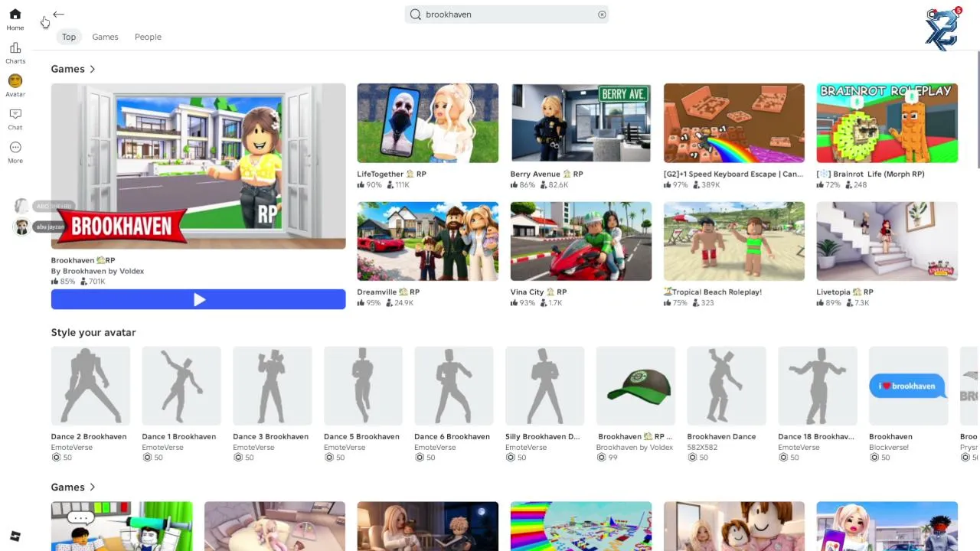Select the 'I love brookhaven' speech bubble item
980x551 pixels.
pyautogui.click(x=908, y=386)
